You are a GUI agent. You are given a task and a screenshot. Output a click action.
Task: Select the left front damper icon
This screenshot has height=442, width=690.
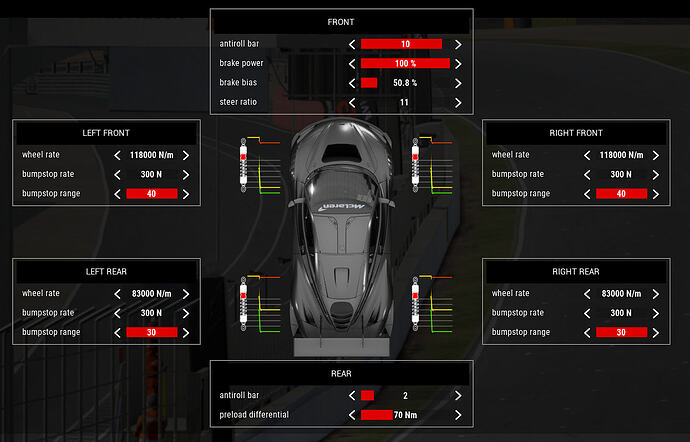[x=243, y=165]
